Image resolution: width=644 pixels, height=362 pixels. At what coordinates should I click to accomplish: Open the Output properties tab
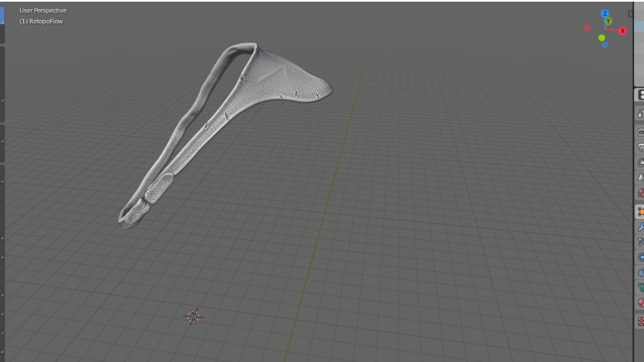640,147
